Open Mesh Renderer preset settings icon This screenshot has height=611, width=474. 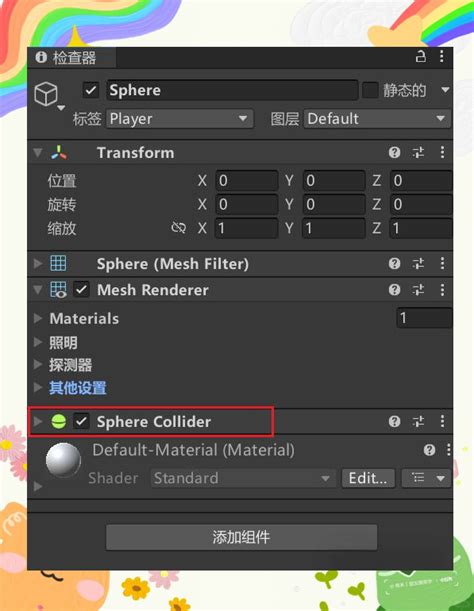pyautogui.click(x=418, y=290)
